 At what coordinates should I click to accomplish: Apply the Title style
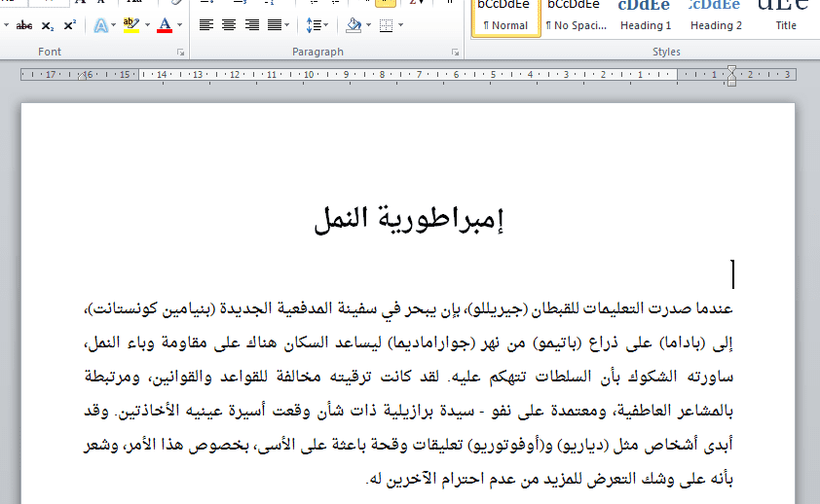786,18
